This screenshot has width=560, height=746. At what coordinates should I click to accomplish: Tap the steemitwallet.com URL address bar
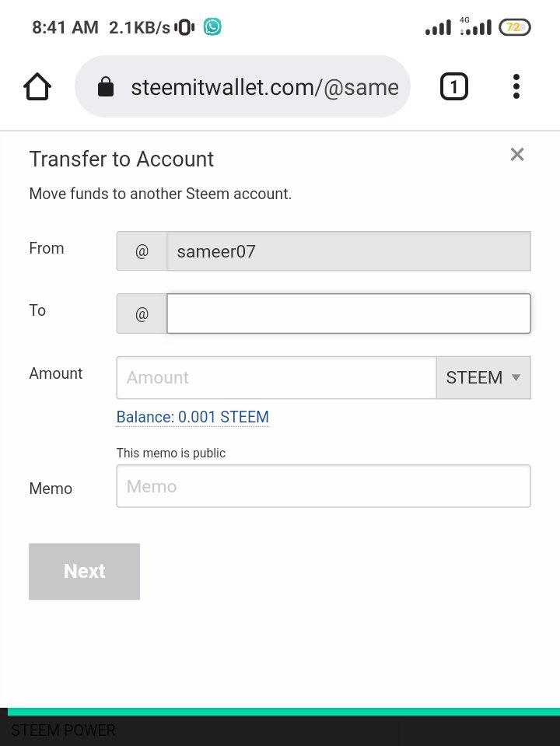point(243,86)
